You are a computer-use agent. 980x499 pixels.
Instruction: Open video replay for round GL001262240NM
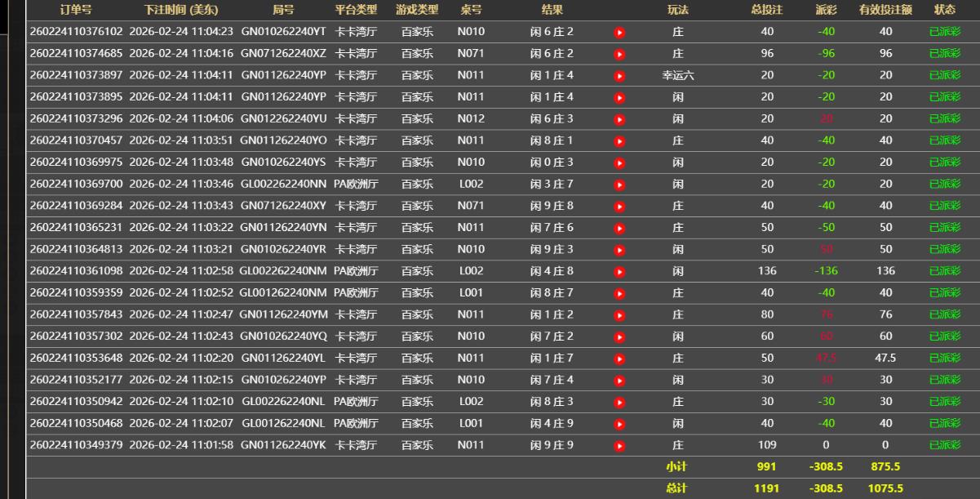[619, 293]
